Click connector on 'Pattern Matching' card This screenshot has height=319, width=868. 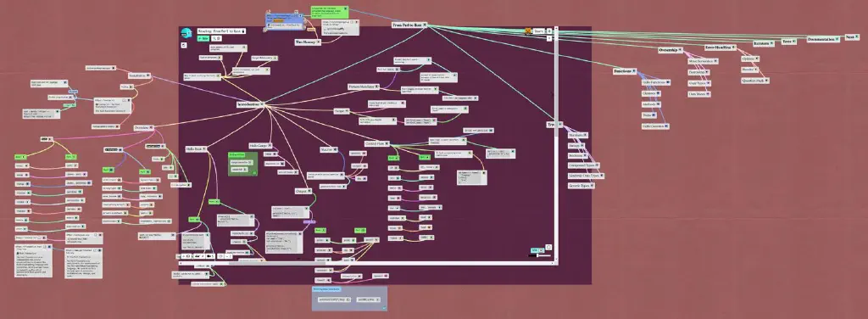377,87
